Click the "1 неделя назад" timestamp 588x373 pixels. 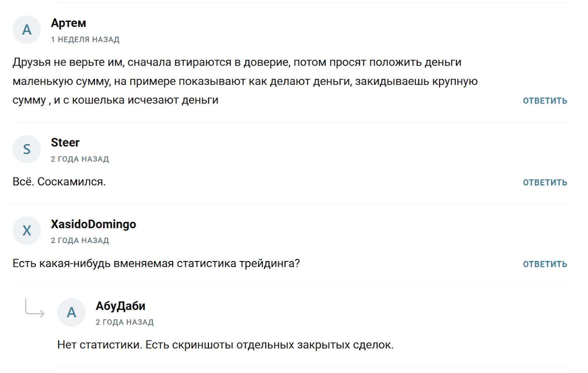pos(85,40)
